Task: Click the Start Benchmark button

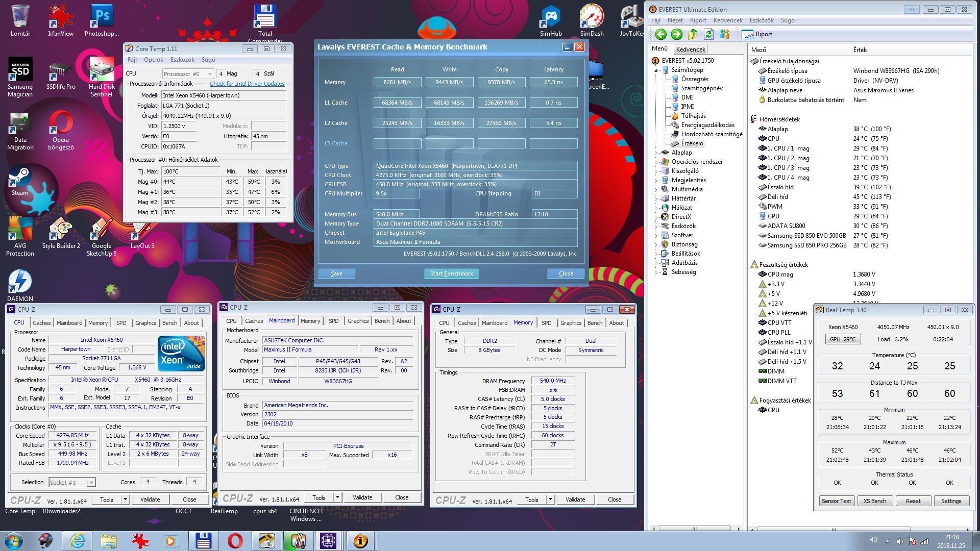Action: 451,273
